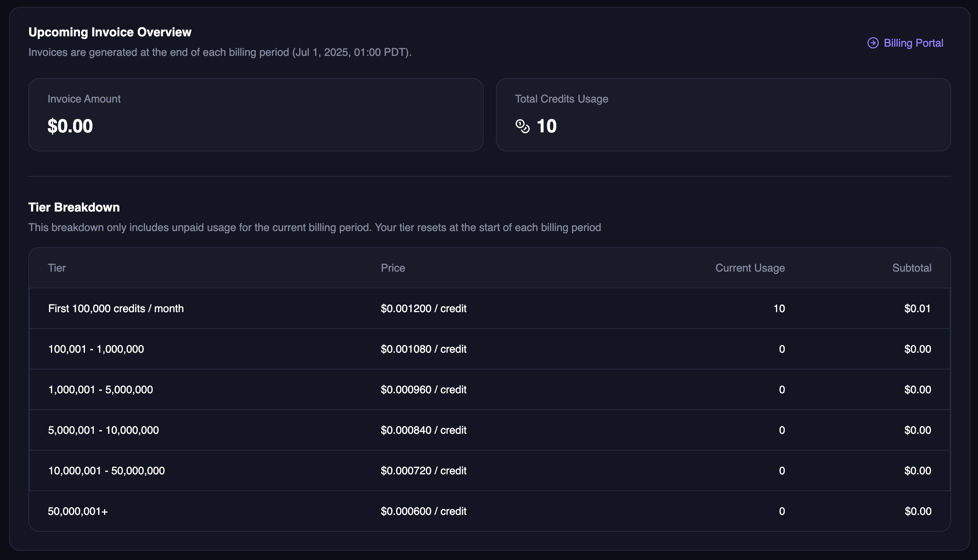Click the Total Credits Usage card
The width and height of the screenshot is (978, 560).
pos(723,115)
